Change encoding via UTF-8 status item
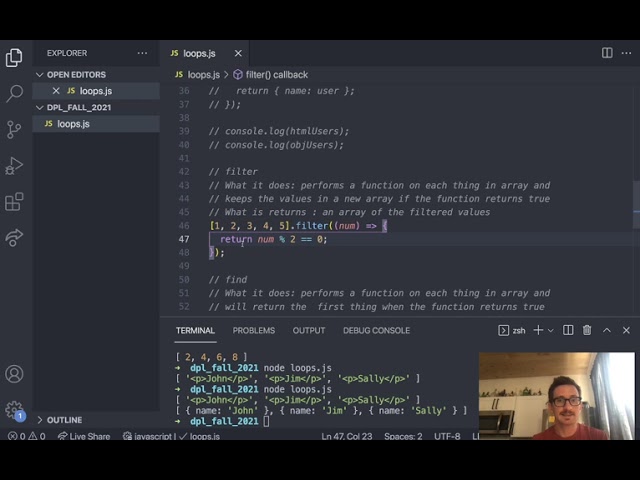Viewport: 640px width, 480px height. [x=447, y=436]
